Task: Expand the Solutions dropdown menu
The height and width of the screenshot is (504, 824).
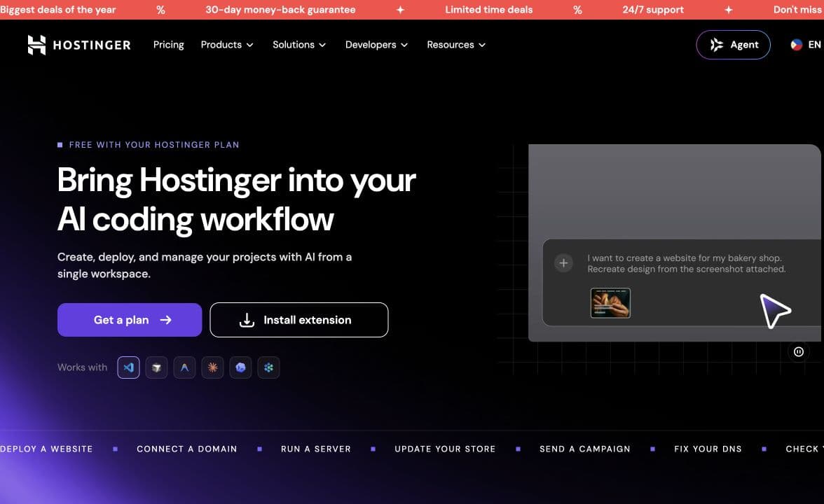Action: pos(299,45)
